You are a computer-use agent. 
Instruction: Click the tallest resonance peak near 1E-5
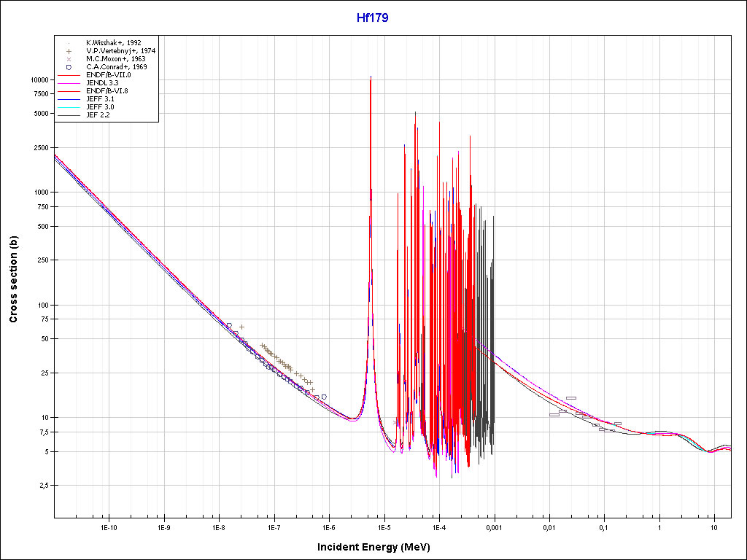click(371, 77)
